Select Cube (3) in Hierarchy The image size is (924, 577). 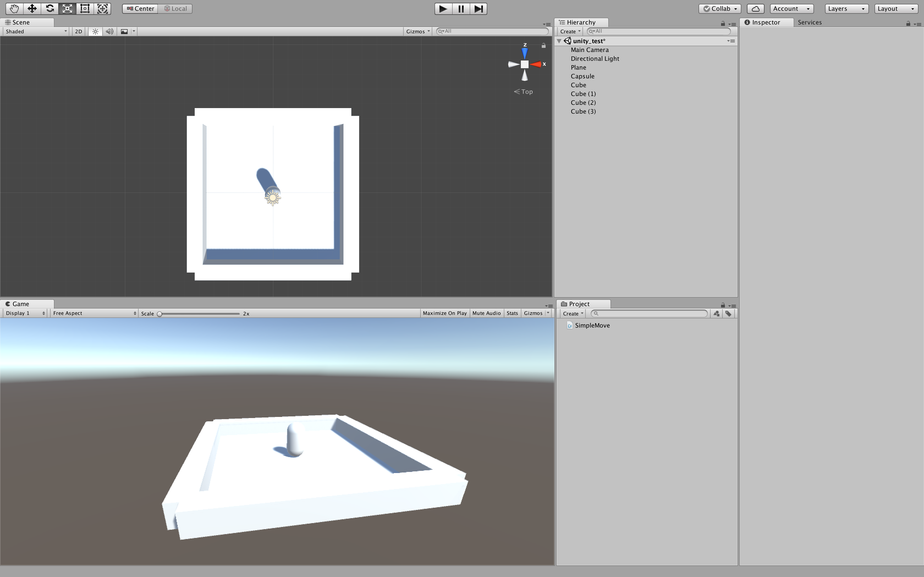583,111
